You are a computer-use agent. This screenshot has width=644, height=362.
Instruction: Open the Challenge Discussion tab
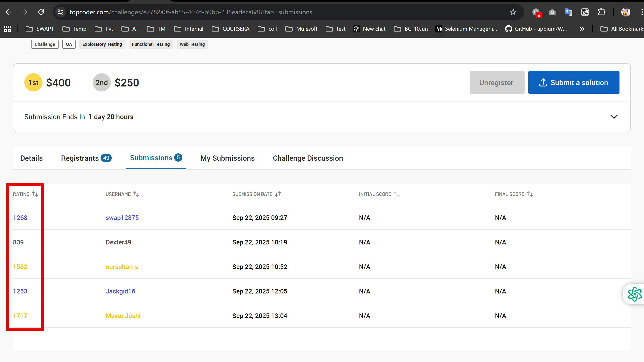point(308,158)
